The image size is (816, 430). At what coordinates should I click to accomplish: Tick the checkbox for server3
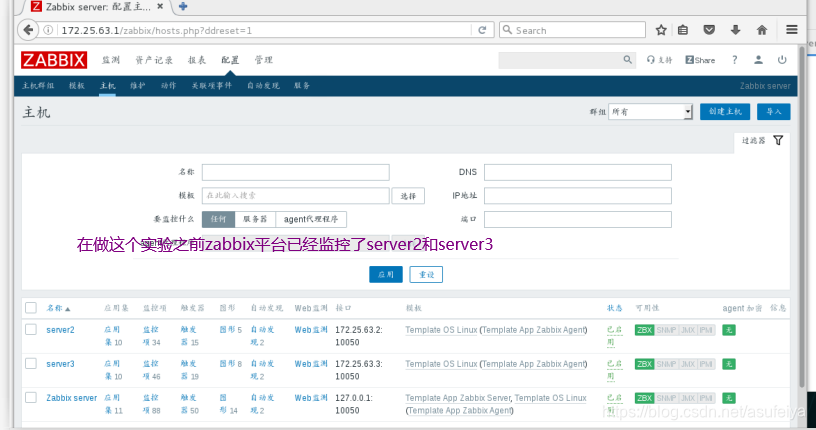(x=31, y=363)
